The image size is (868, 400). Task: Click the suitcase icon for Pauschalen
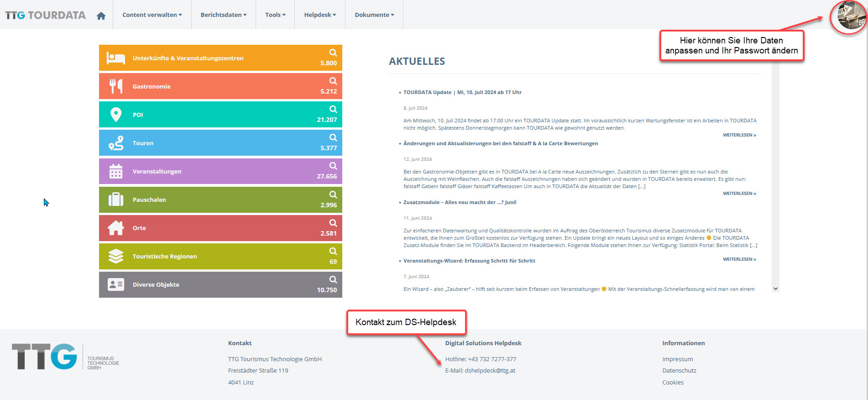[116, 200]
